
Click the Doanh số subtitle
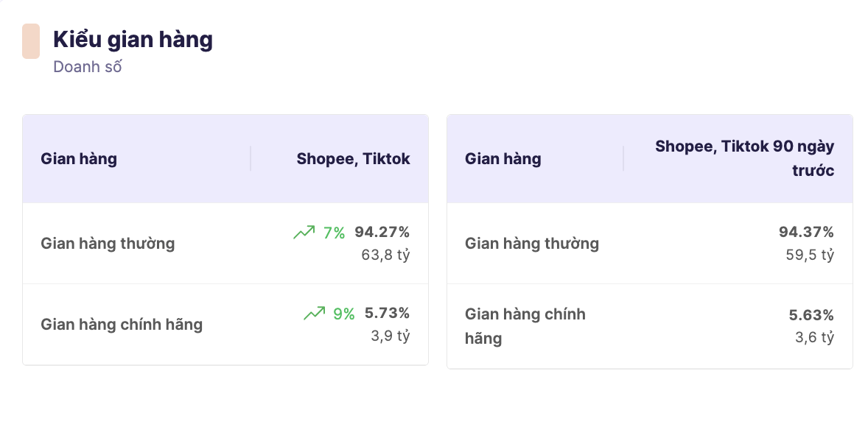87,67
